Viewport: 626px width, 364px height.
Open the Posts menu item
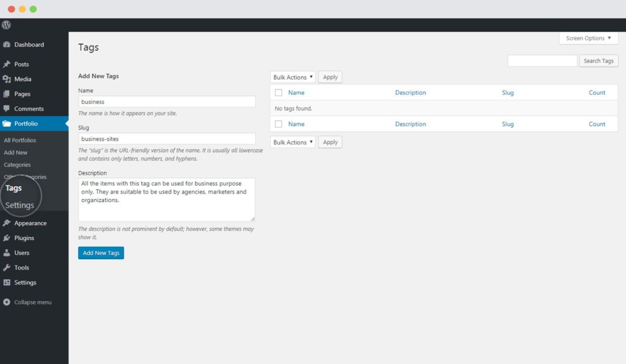pyautogui.click(x=21, y=64)
